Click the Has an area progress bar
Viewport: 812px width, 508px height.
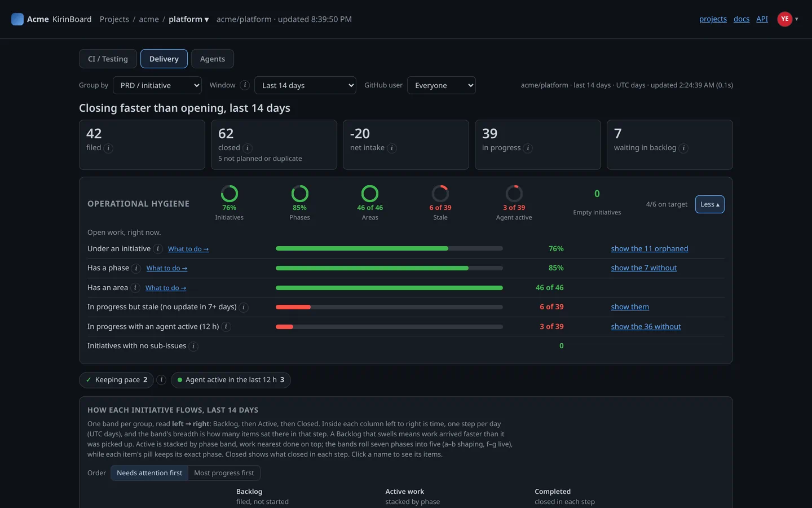pos(389,288)
